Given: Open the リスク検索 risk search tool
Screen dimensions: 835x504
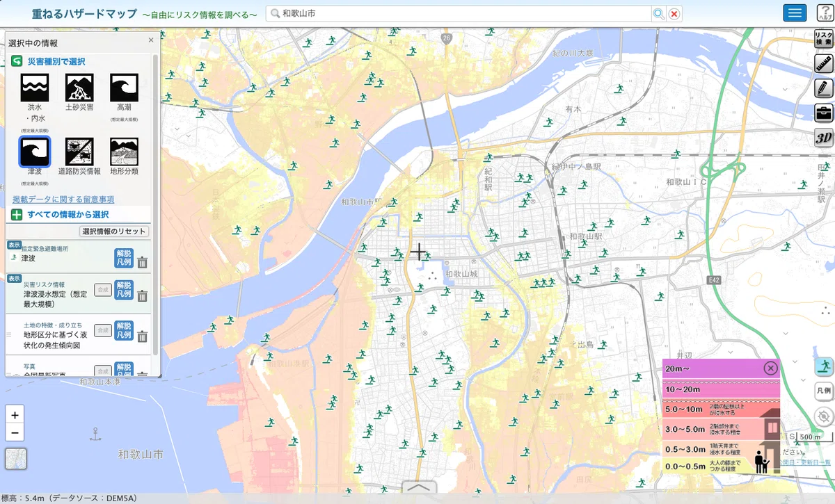Looking at the screenshot, I should click(824, 39).
